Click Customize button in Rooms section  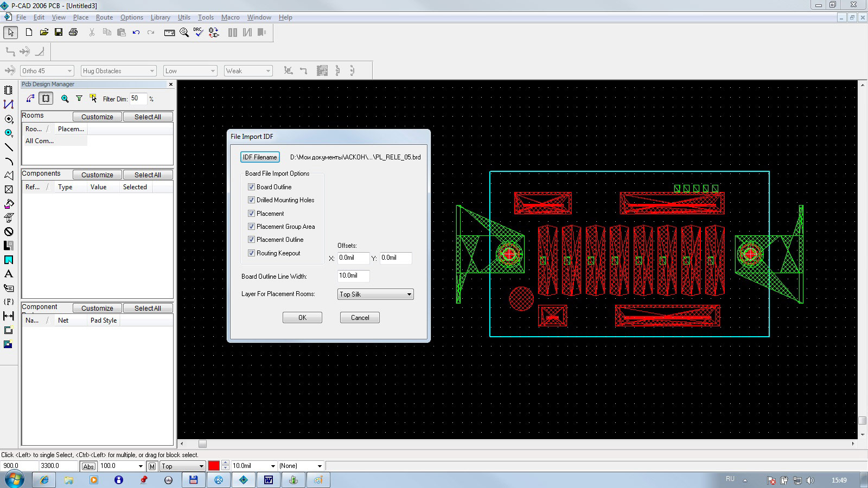(x=97, y=117)
